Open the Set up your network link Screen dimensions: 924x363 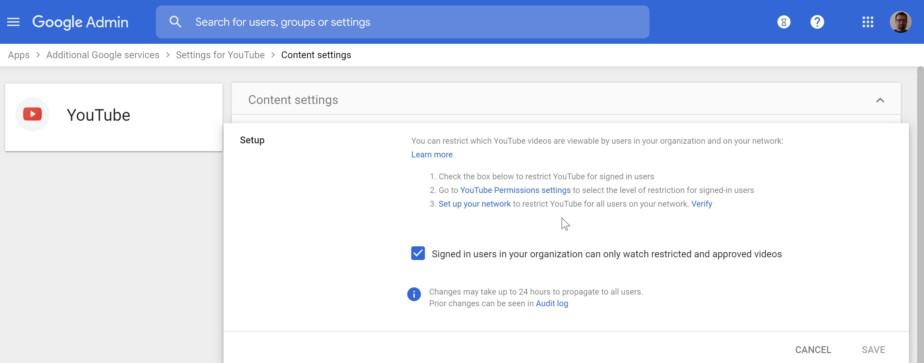474,204
